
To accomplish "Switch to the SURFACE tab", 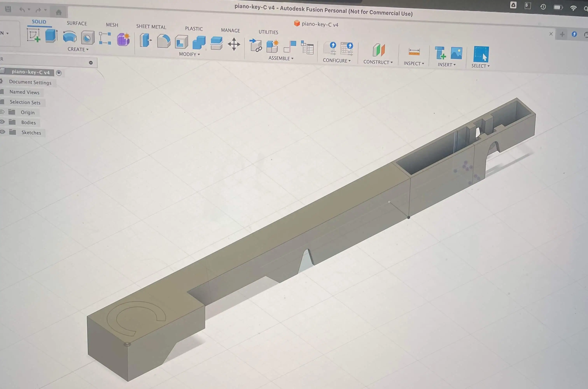I will point(77,23).
